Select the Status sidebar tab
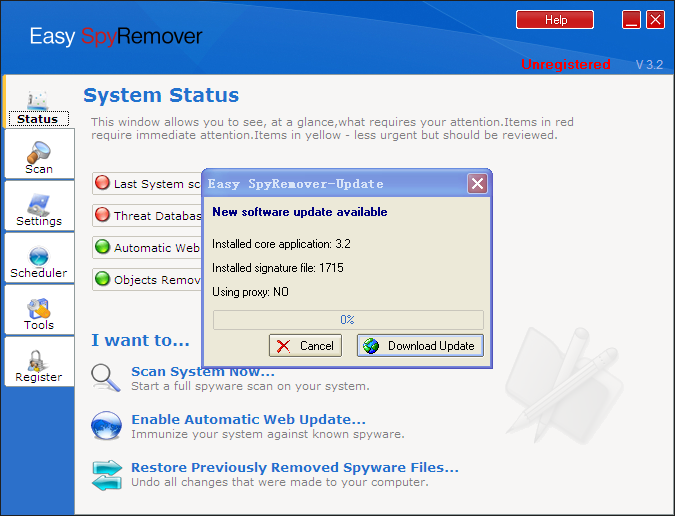Viewport: 675px width, 516px height. (x=38, y=104)
